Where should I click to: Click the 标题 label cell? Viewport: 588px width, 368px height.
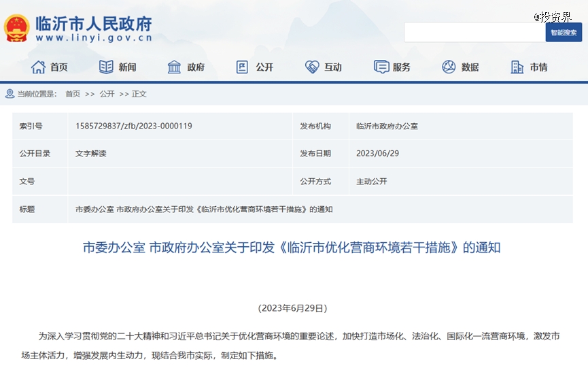[x=39, y=210]
